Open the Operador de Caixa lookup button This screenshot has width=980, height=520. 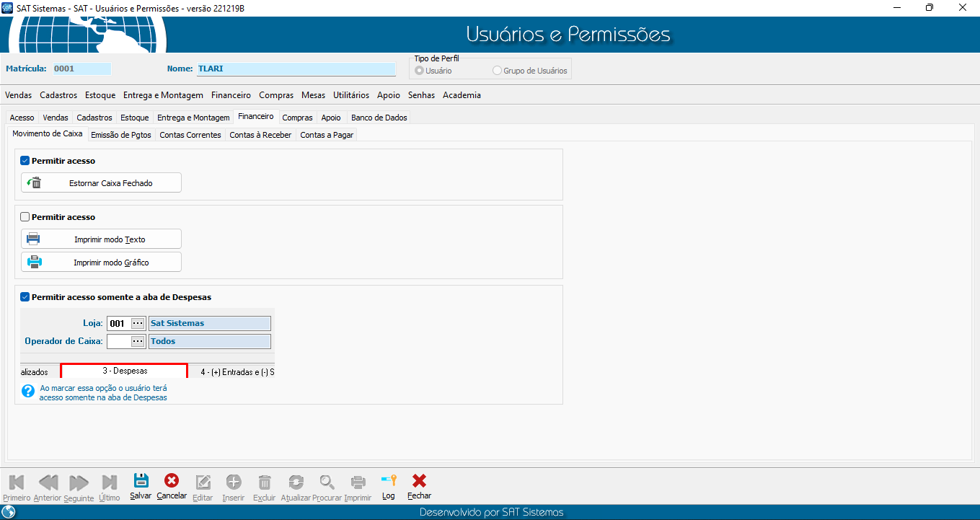[x=138, y=341]
